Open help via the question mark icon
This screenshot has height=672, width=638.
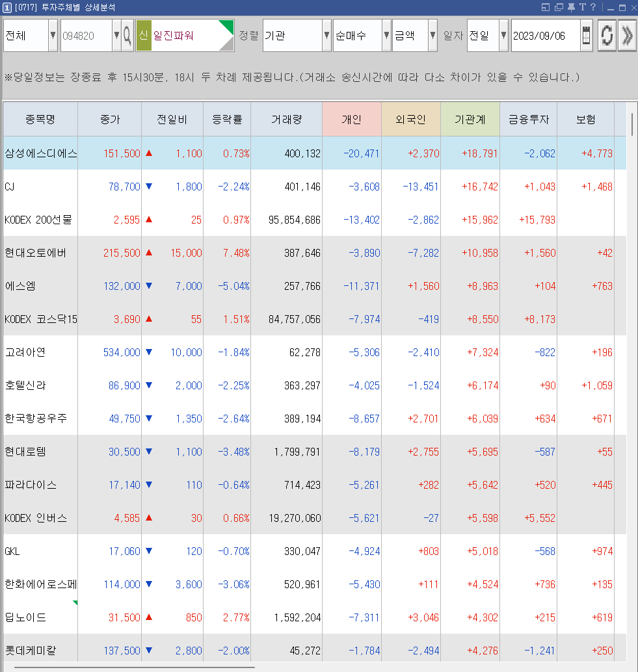click(593, 7)
